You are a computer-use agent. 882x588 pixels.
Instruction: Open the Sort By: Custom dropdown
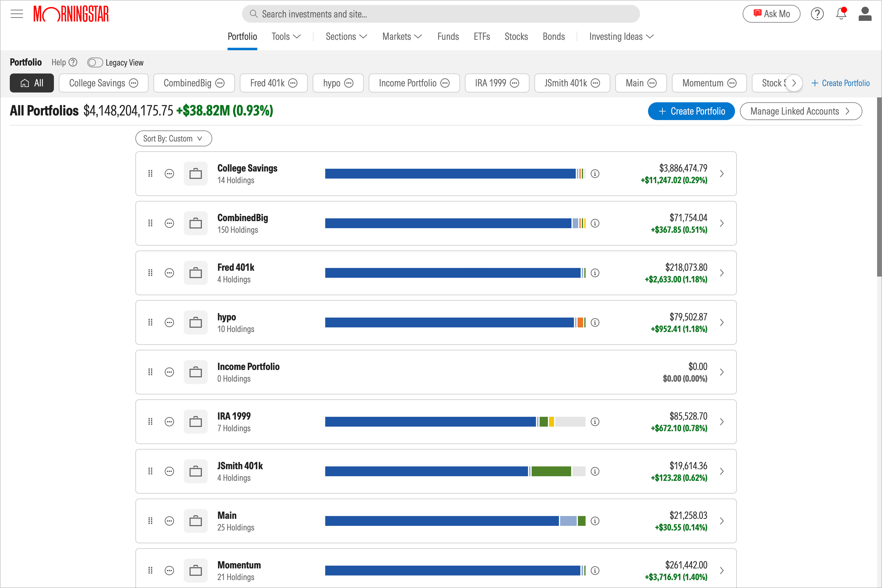(174, 138)
